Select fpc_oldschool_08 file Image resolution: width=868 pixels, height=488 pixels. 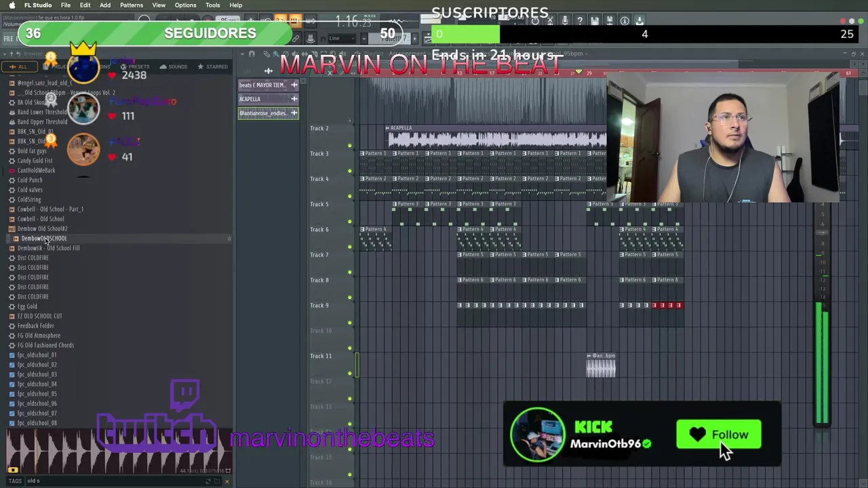pyautogui.click(x=37, y=423)
